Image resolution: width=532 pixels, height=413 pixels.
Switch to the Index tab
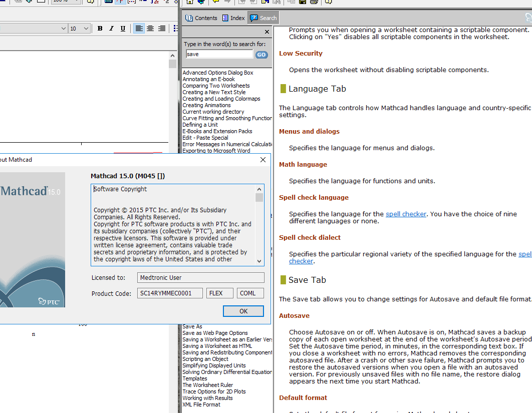(233, 18)
